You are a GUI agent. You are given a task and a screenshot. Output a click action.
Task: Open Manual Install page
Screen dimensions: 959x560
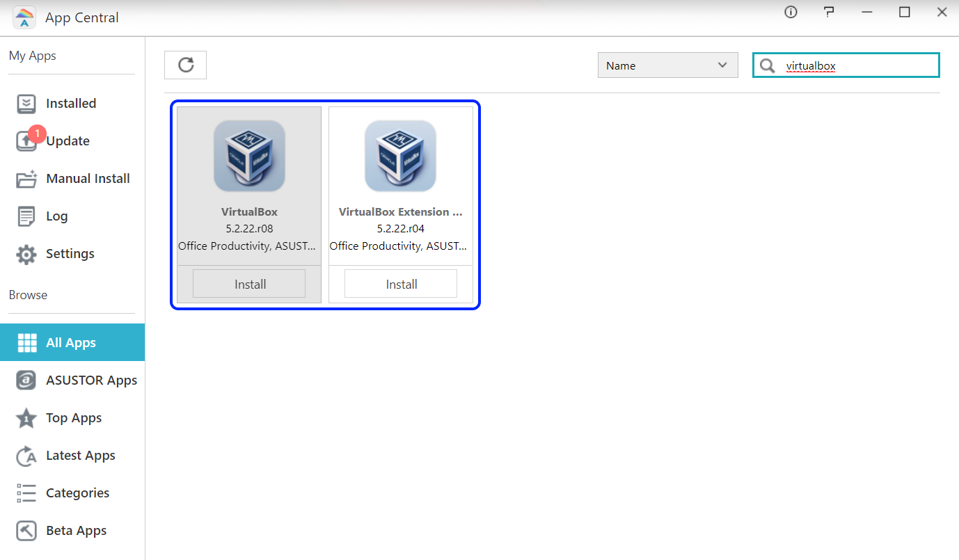point(72,179)
